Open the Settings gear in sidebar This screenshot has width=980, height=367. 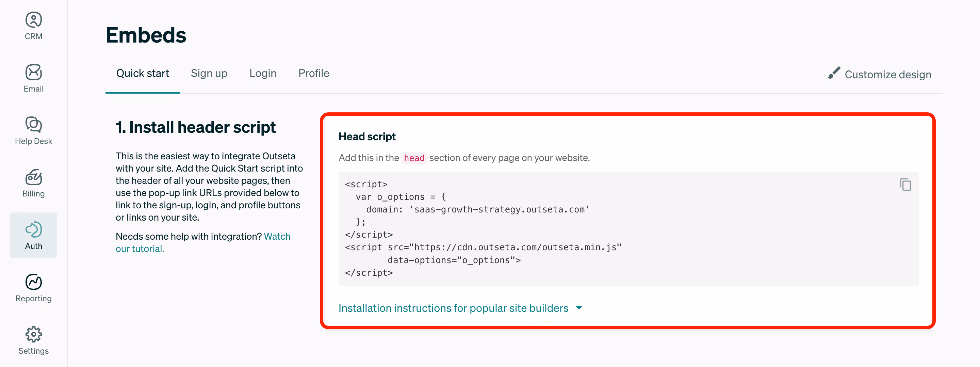click(33, 334)
